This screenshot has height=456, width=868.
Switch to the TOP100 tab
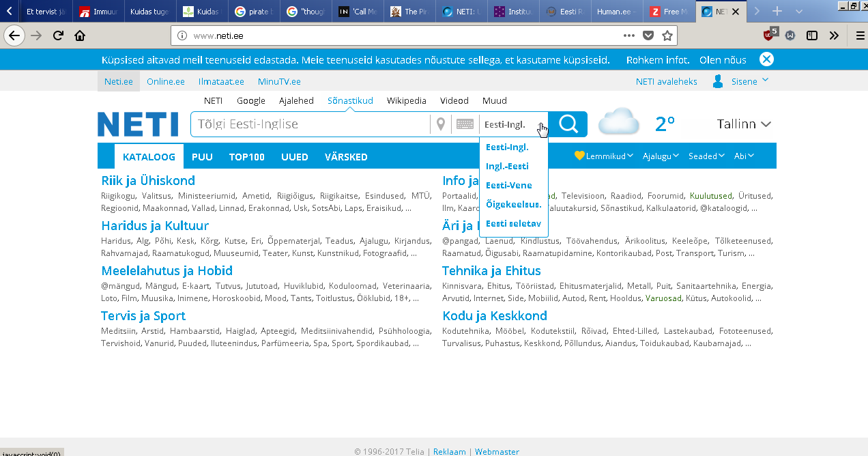[246, 157]
